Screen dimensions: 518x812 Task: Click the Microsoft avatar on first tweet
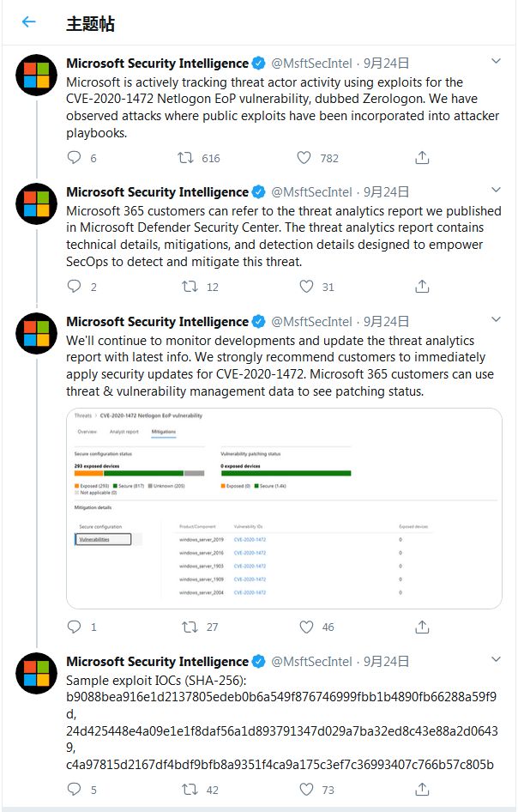click(37, 77)
